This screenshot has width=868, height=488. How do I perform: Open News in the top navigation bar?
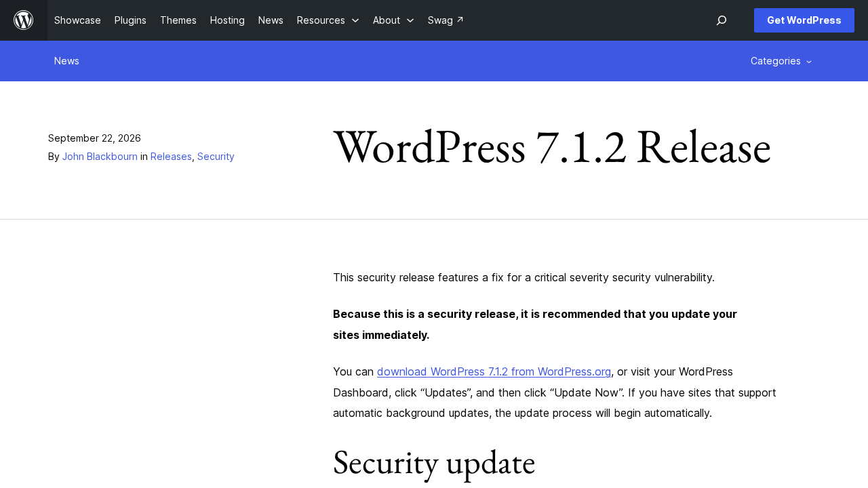click(x=271, y=20)
